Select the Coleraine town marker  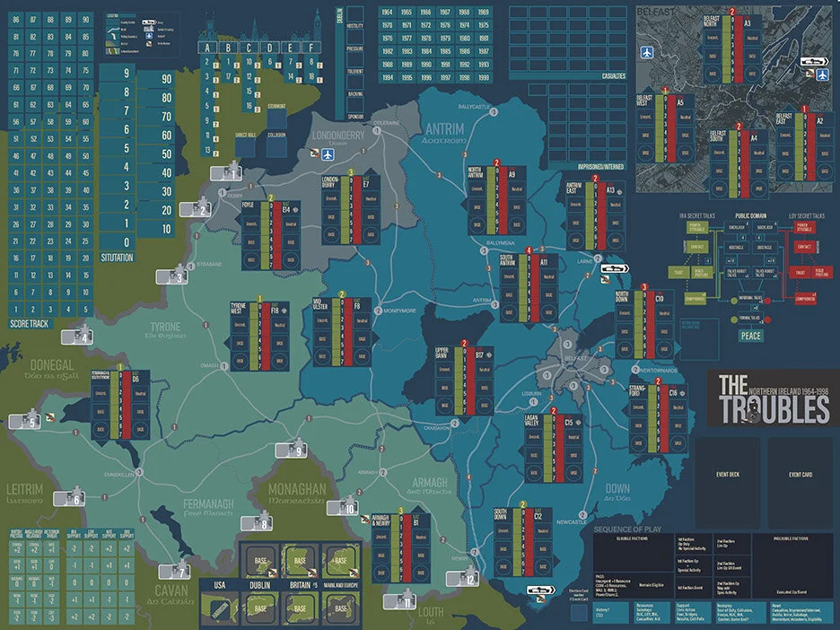point(377,131)
